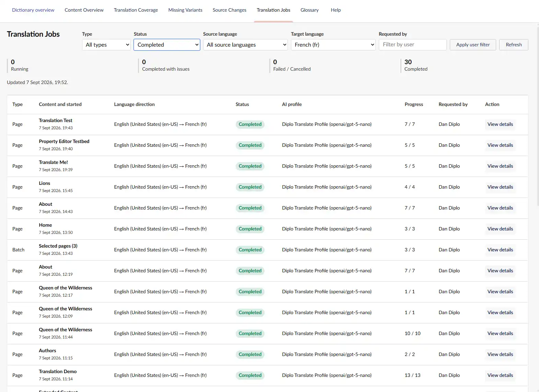Open the Target language dropdown French
This screenshot has width=539, height=392.
click(x=333, y=45)
